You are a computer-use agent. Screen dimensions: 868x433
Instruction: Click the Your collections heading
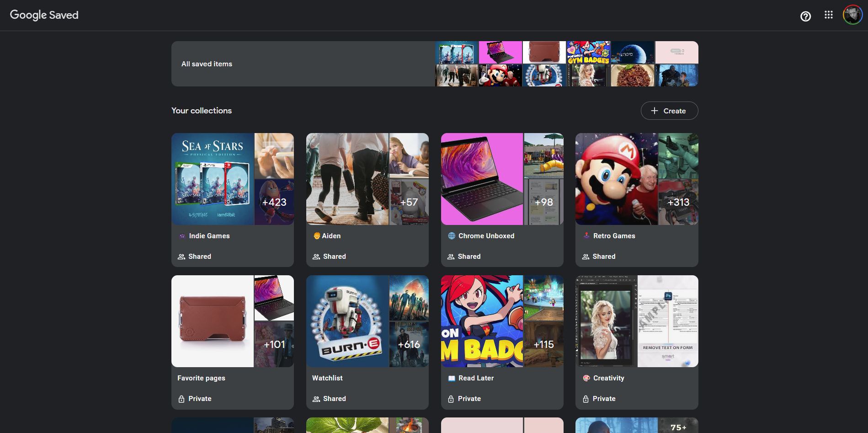202,111
